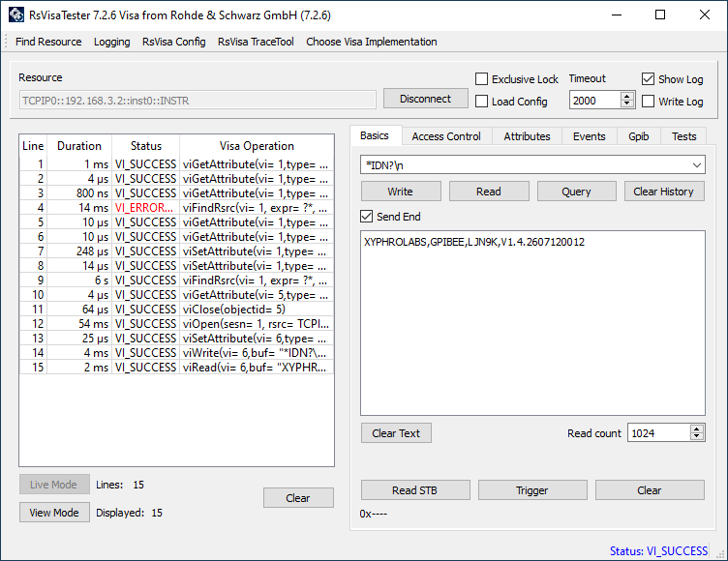This screenshot has height=561, width=728.
Task: Click the Read button
Action: (489, 192)
